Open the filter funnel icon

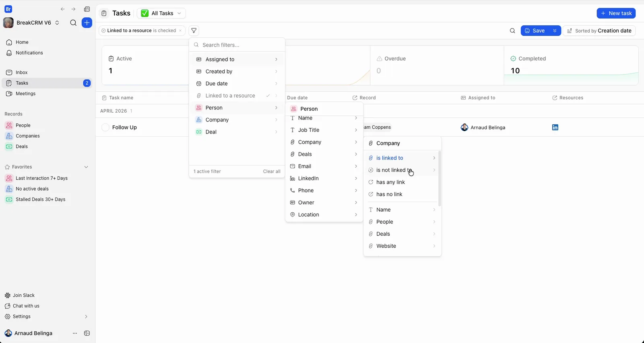click(x=194, y=31)
